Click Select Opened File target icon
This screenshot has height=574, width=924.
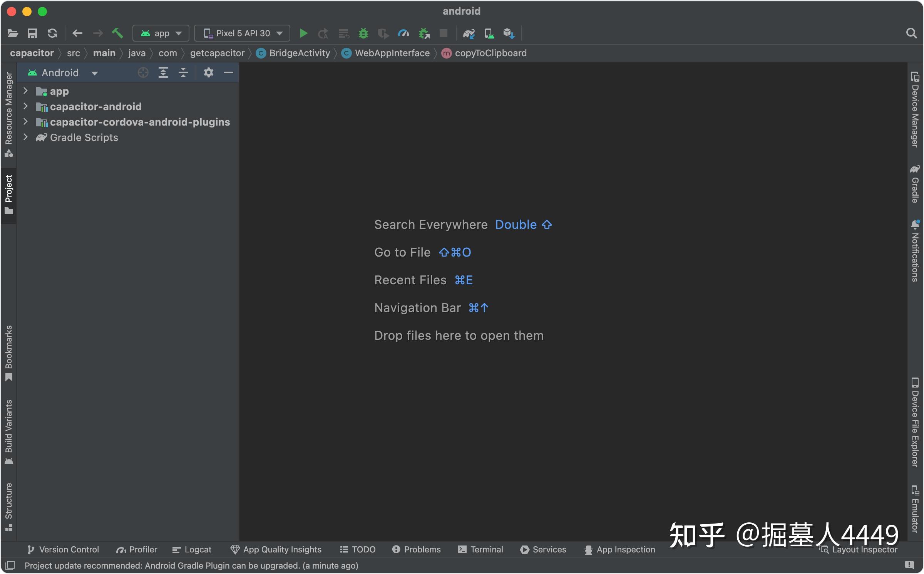pyautogui.click(x=143, y=73)
